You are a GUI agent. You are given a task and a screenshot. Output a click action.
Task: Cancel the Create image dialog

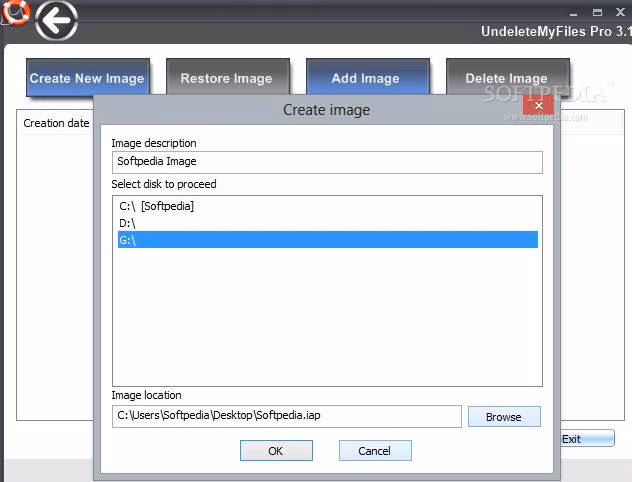[x=375, y=451]
